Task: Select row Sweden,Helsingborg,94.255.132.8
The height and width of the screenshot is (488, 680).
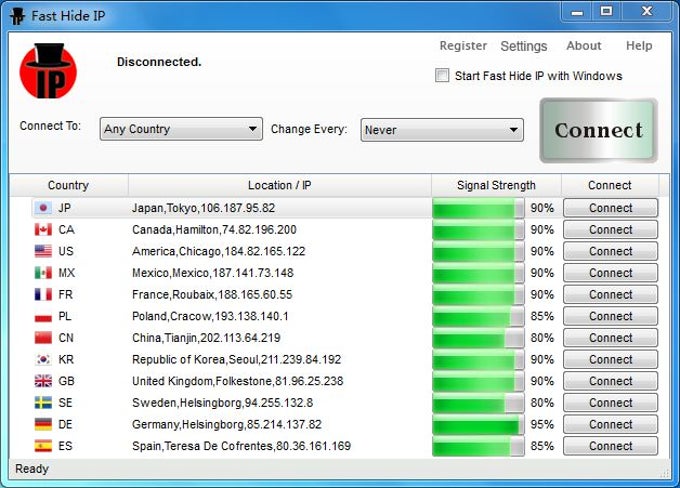Action: pyautogui.click(x=222, y=403)
